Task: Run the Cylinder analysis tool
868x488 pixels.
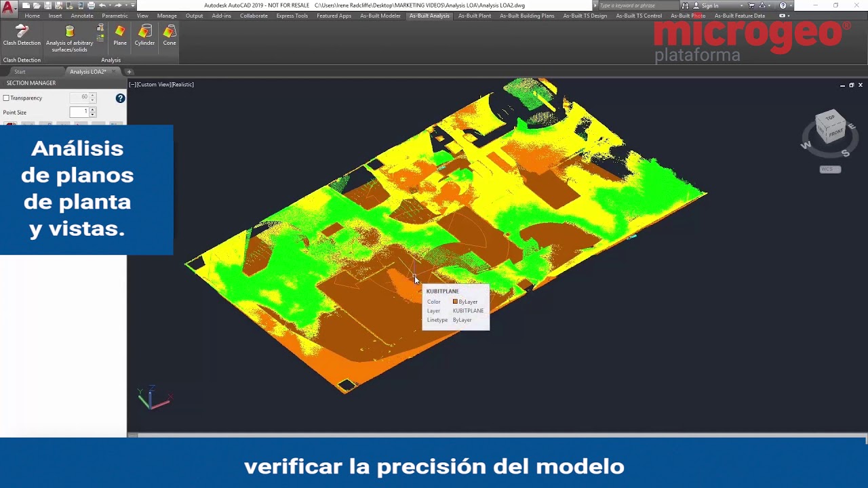Action: 144,36
